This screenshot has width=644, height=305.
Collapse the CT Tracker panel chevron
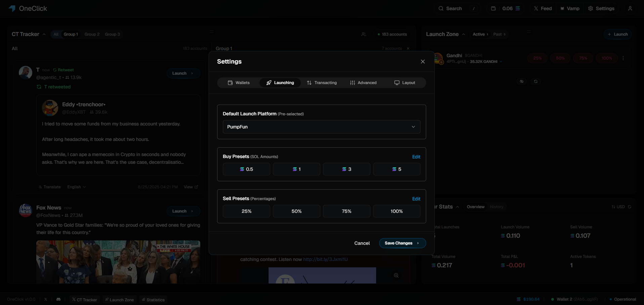[x=44, y=34]
